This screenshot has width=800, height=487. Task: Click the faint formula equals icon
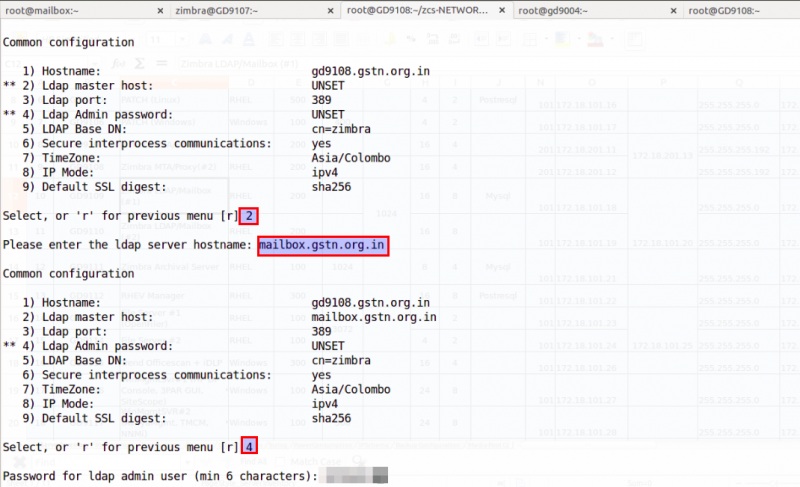(x=161, y=64)
